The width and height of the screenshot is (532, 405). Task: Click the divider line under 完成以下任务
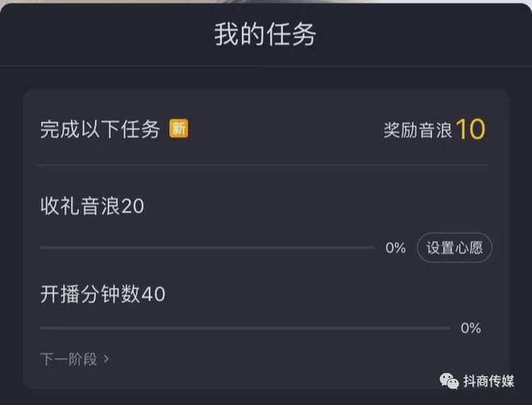tap(264, 165)
